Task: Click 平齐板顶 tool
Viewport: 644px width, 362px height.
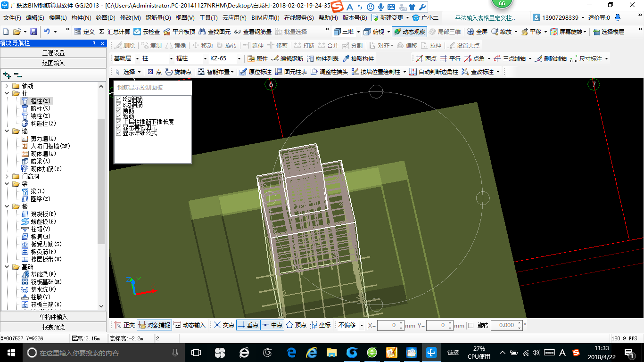Action: [x=179, y=32]
